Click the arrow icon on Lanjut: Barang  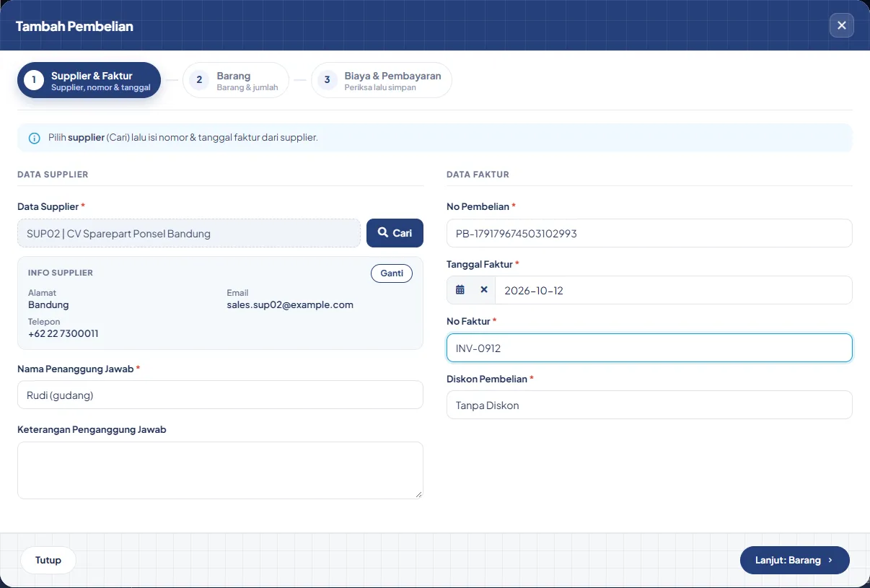830,561
